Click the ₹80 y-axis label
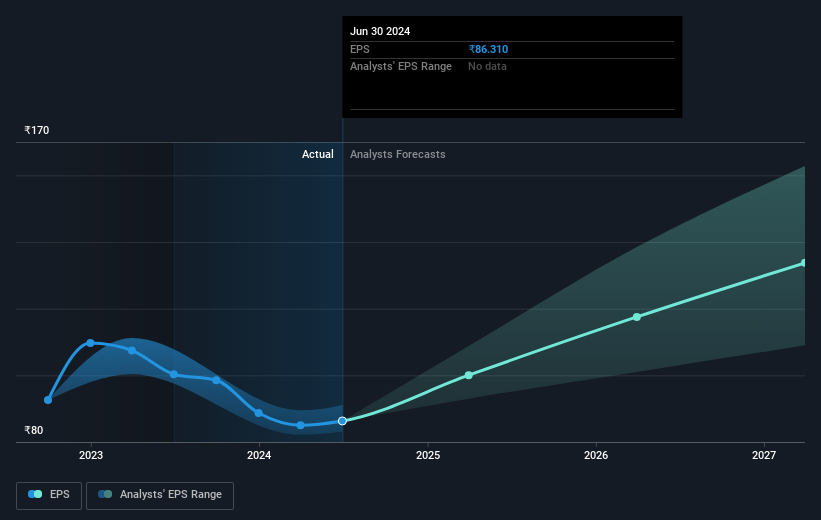The width and height of the screenshot is (821, 520). (x=34, y=430)
